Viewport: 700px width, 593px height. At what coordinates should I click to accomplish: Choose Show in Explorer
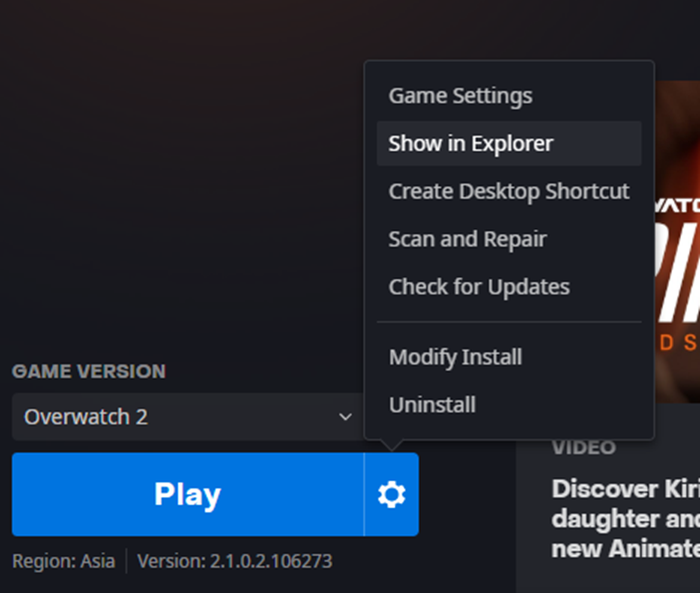509,144
